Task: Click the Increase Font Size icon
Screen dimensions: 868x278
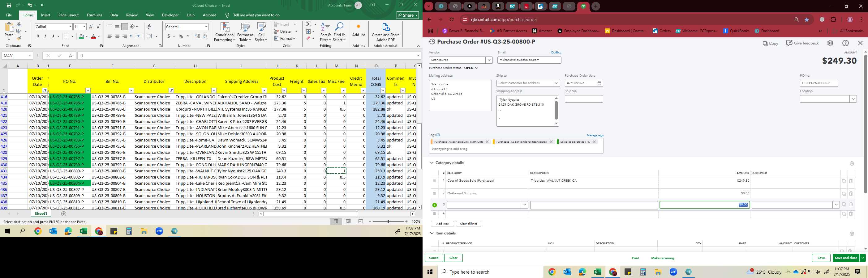Action: 91,27
